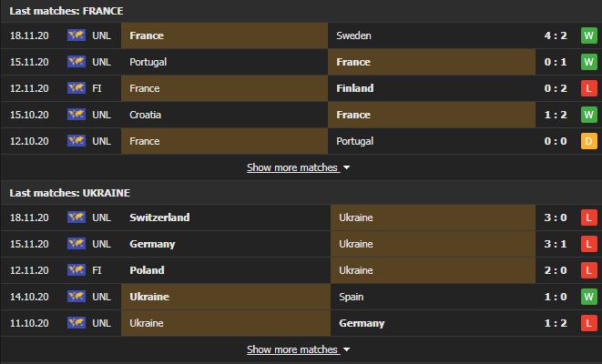Click the green W badge on France-Sweden row
Screen dimensions: 602x364
[588, 35]
